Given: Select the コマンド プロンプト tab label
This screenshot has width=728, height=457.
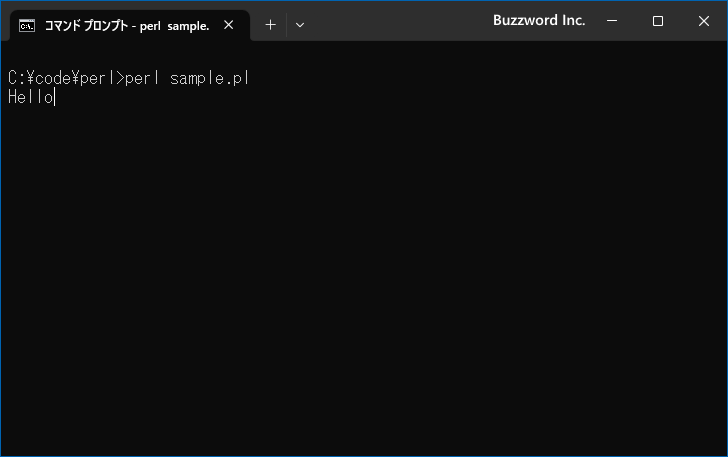Looking at the screenshot, I should coord(86,26).
